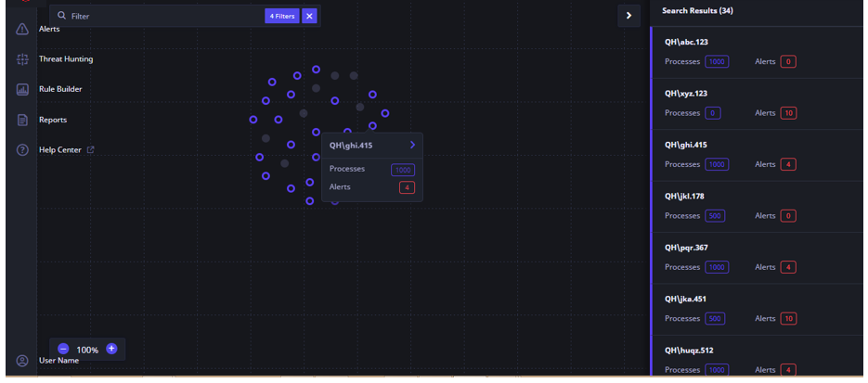Open QH\jkl.178 search result
868x383 pixels.
pyautogui.click(x=759, y=207)
